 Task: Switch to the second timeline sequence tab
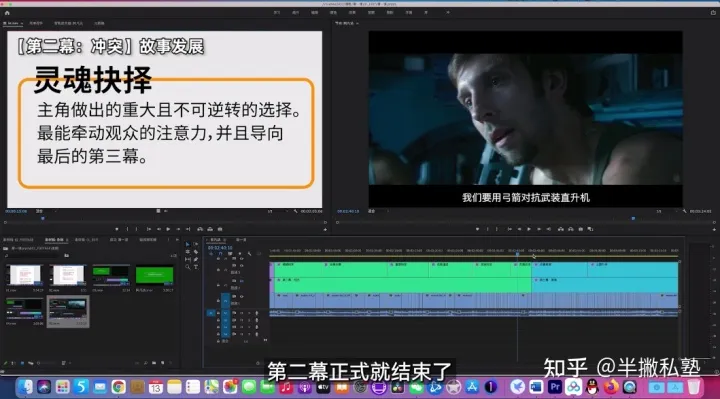coord(241,240)
